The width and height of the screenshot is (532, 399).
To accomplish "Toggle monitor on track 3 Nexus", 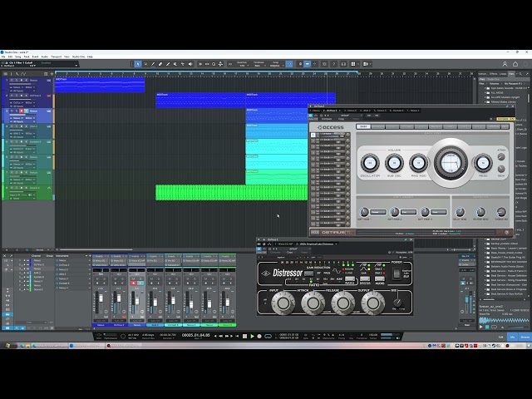I will coord(26,111).
